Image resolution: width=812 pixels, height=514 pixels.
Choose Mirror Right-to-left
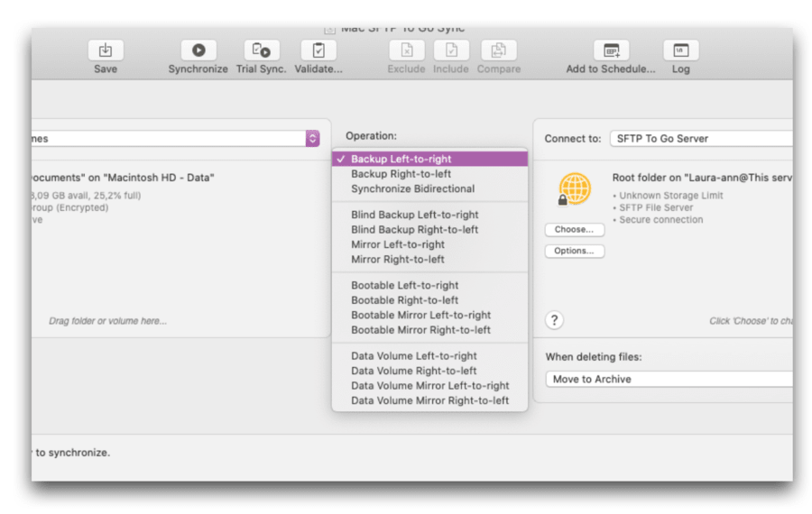click(429, 260)
